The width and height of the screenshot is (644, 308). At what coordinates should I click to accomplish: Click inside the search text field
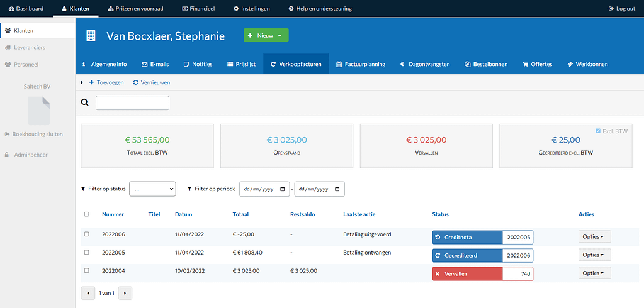point(132,102)
